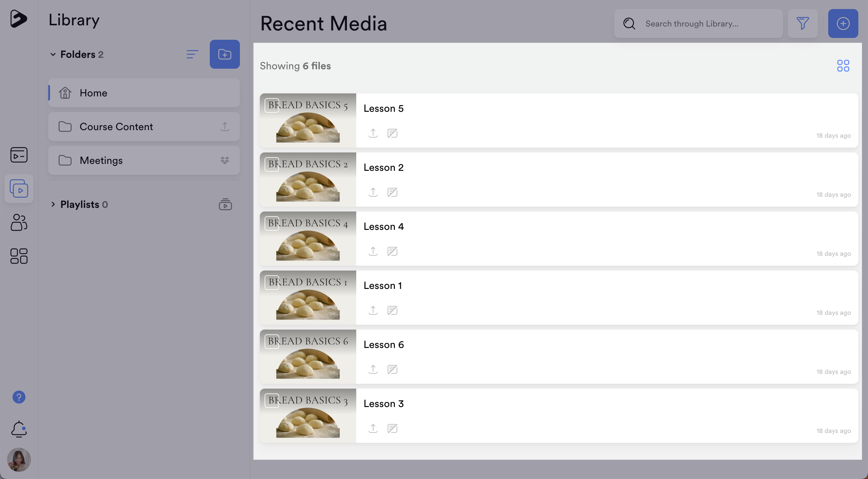The height and width of the screenshot is (479, 868).
Task: Click the filter funnel icon
Action: click(802, 23)
